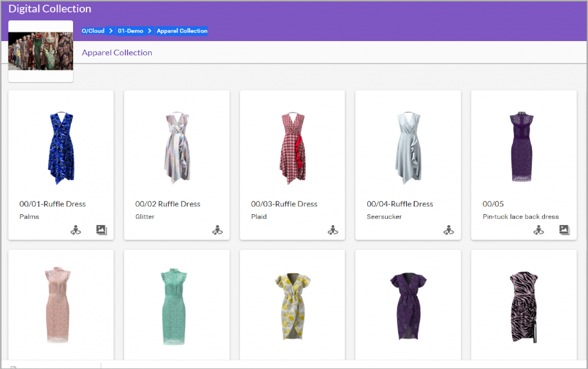588x369 pixels.
Task: Open the pink lace dress card
Action: [61, 305]
